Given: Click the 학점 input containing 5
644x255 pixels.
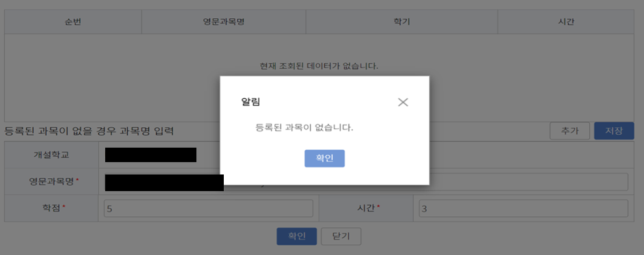Looking at the screenshot, I should [208, 208].
